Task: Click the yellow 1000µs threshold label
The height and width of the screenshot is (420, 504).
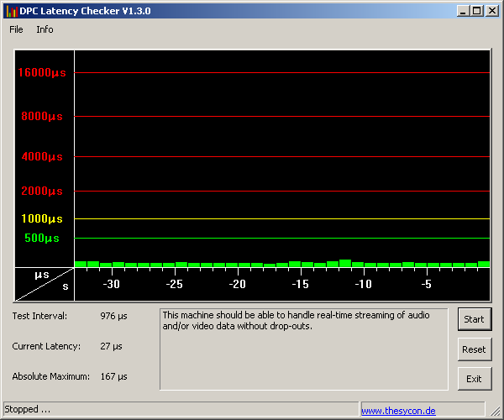Action: pyautogui.click(x=42, y=218)
